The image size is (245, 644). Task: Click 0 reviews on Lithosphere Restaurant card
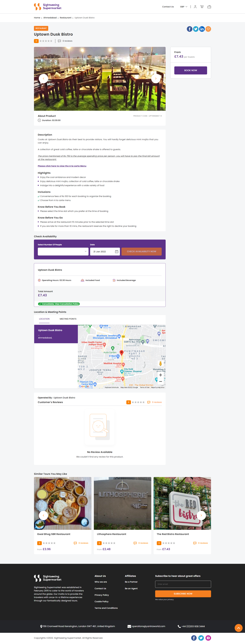pyautogui.click(x=143, y=543)
